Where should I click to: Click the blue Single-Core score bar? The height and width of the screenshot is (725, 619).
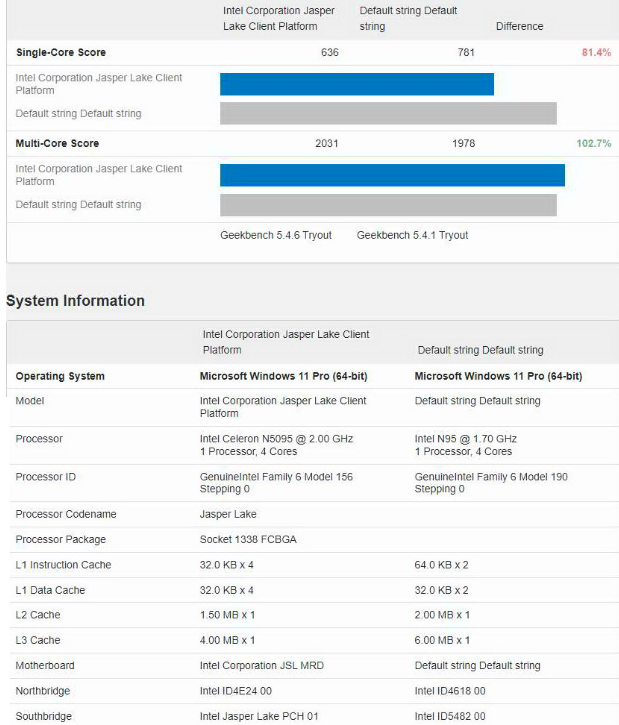tap(357, 84)
